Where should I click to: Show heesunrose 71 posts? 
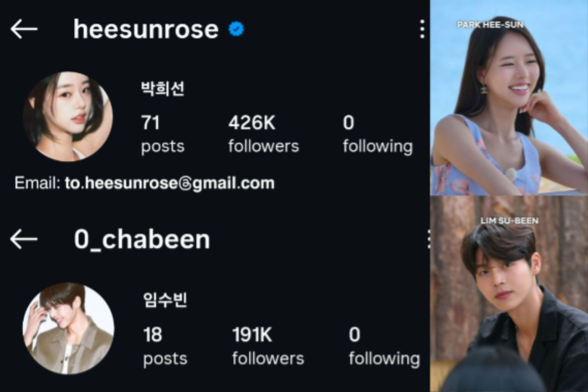coord(162,134)
